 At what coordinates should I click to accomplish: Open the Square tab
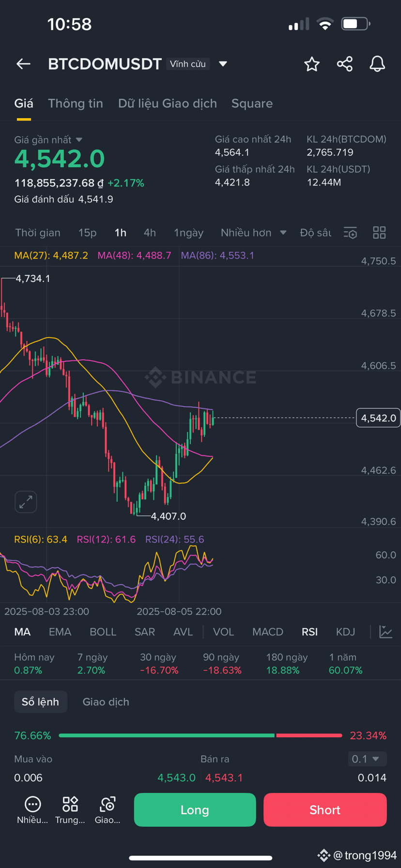pos(252,104)
